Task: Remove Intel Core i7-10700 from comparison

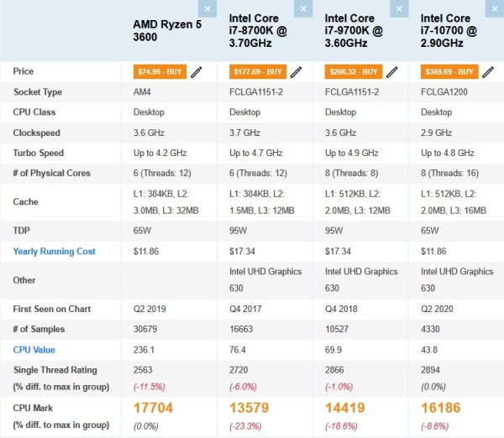Action: pyautogui.click(x=495, y=8)
